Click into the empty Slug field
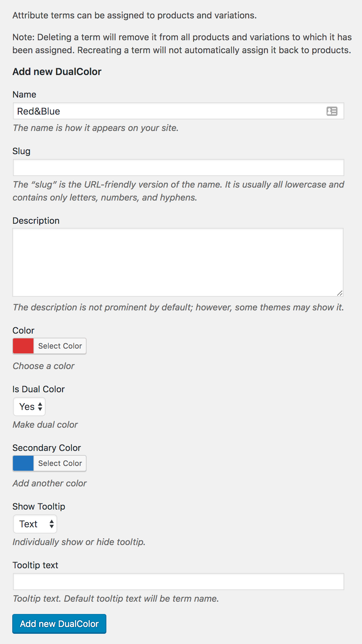The height and width of the screenshot is (644, 362). point(179,167)
